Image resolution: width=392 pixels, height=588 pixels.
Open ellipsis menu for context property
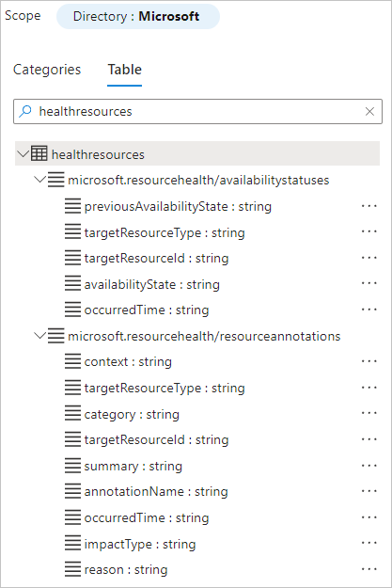coord(368,361)
